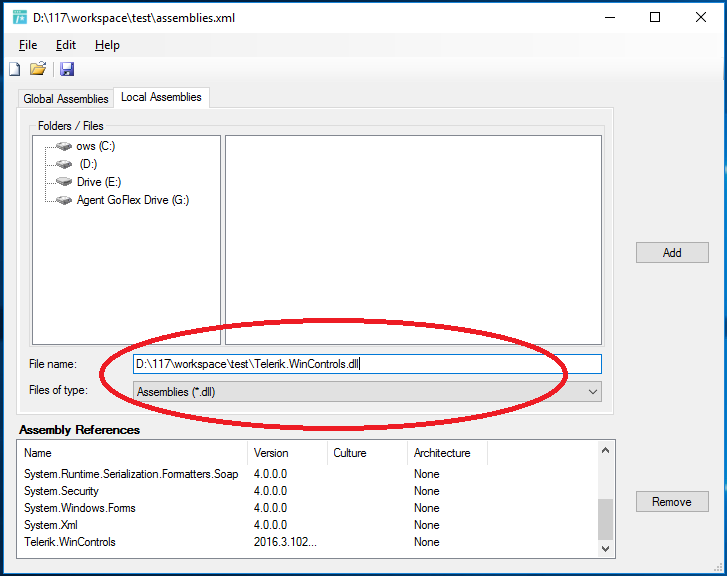Viewport: 727px width, 576px height.
Task: Switch to Local Assemblies tab
Action: click(161, 97)
